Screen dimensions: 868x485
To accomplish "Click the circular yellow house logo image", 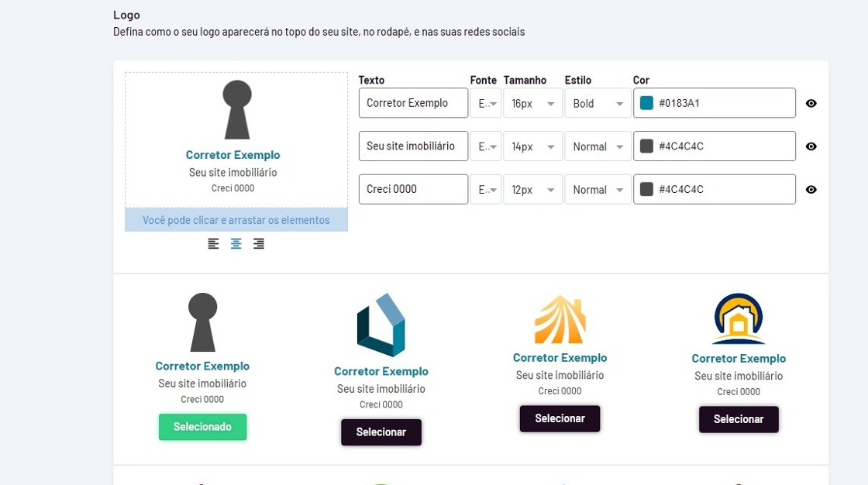I will tap(738, 318).
